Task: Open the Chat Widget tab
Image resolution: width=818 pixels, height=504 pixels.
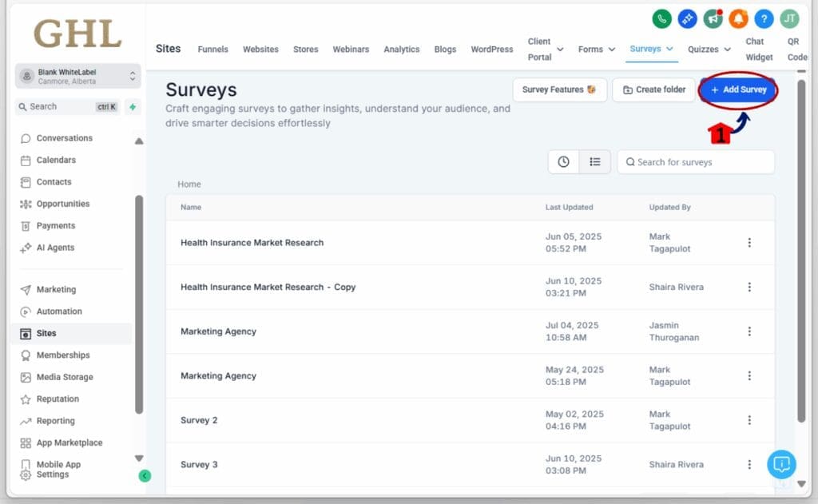Action: 759,49
